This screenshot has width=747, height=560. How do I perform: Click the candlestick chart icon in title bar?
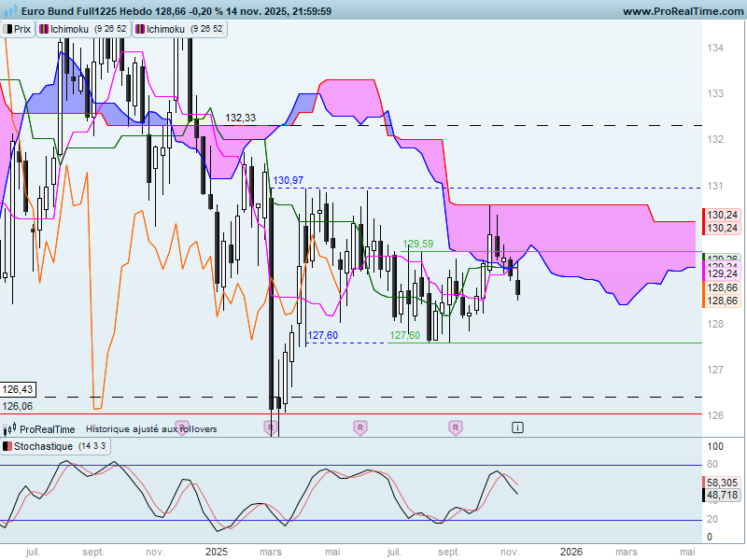click(x=10, y=10)
